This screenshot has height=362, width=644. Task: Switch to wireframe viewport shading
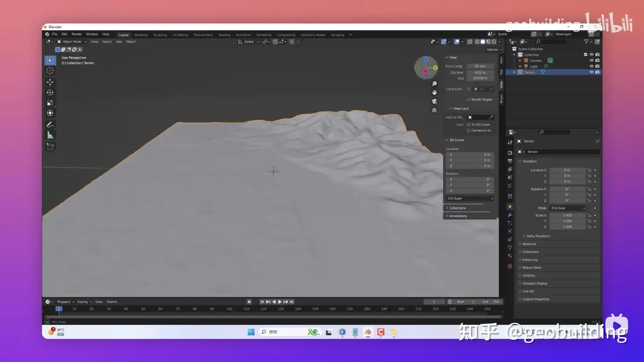coord(477,42)
